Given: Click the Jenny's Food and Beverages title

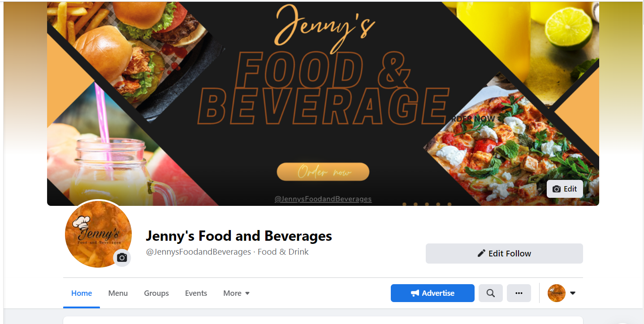Looking at the screenshot, I should [239, 235].
